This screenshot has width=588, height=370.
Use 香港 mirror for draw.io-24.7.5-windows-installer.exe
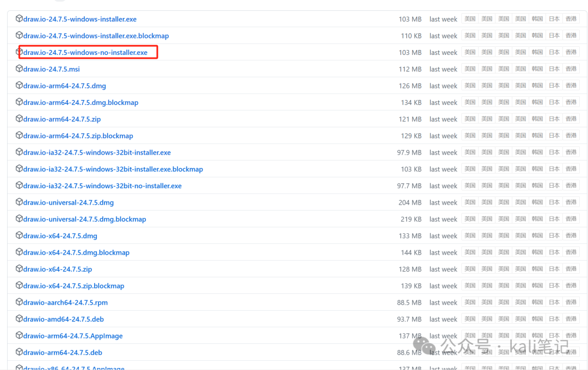tap(571, 18)
